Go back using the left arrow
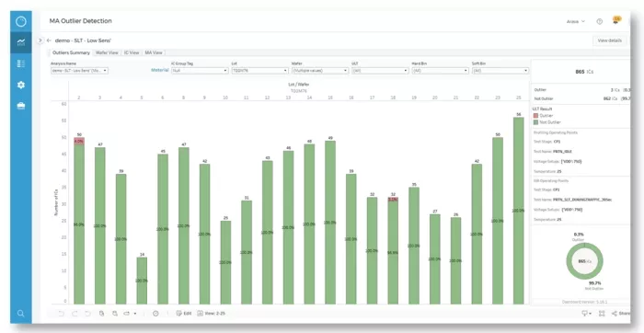This screenshot has width=644, height=333. tap(49, 40)
